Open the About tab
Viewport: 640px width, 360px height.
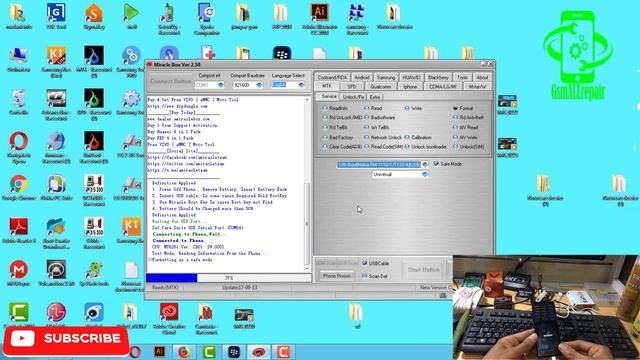(x=482, y=77)
